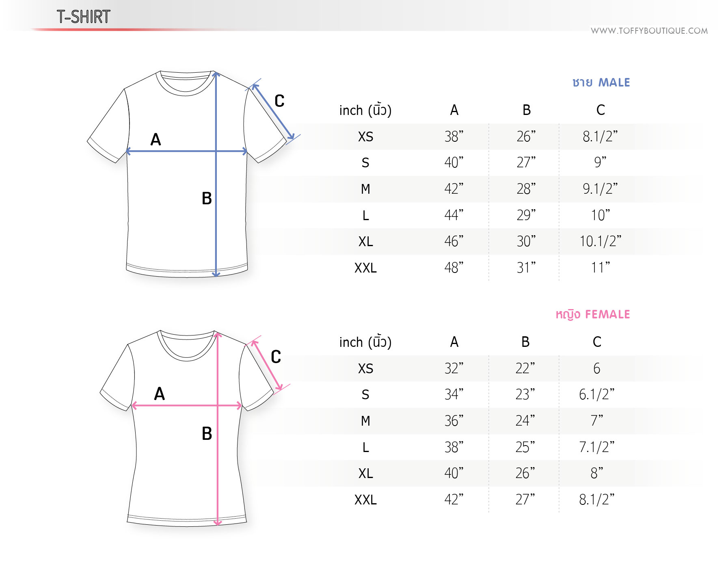Click female table column header C
Screen dimensions: 728x569
click(x=596, y=342)
